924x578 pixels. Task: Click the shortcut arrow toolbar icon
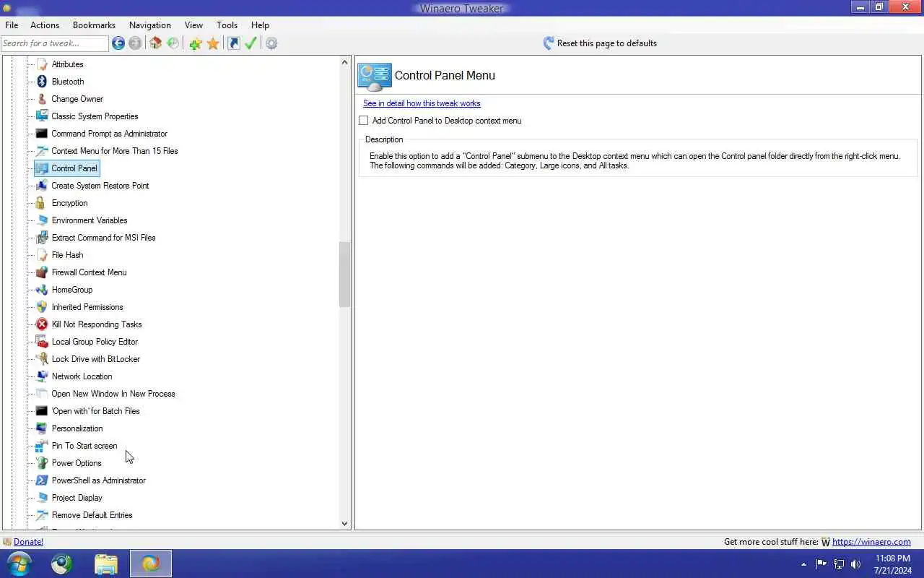pyautogui.click(x=233, y=43)
